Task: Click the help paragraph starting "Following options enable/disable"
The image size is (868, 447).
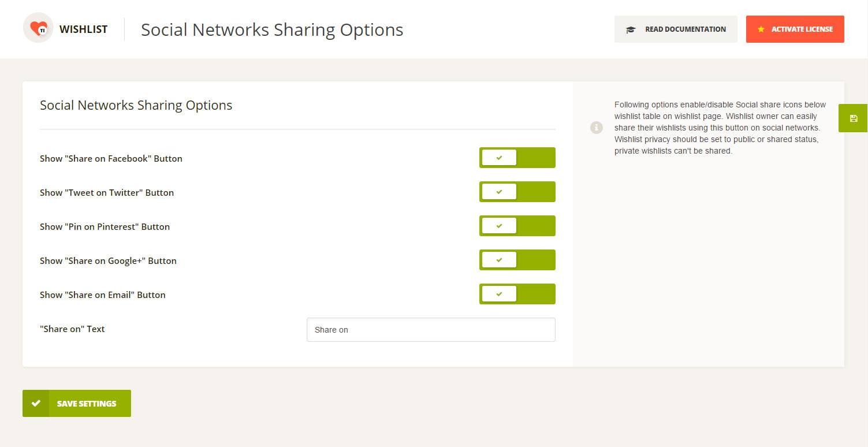Action: tap(720, 128)
